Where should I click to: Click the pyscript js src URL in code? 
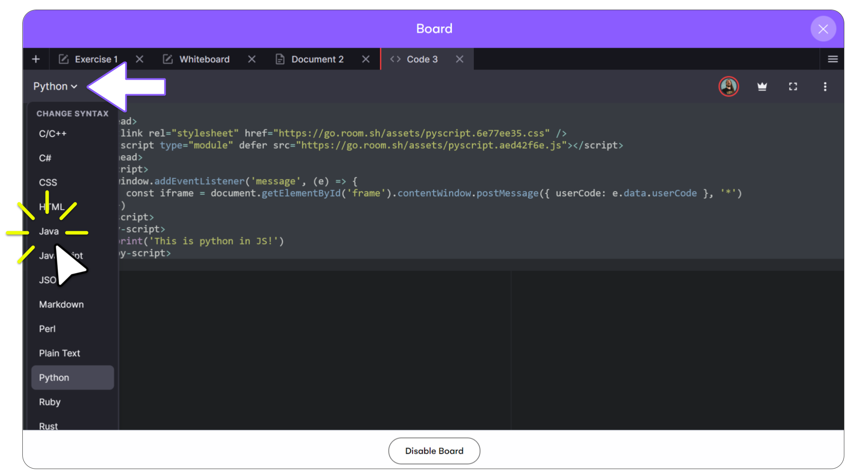[x=431, y=145]
